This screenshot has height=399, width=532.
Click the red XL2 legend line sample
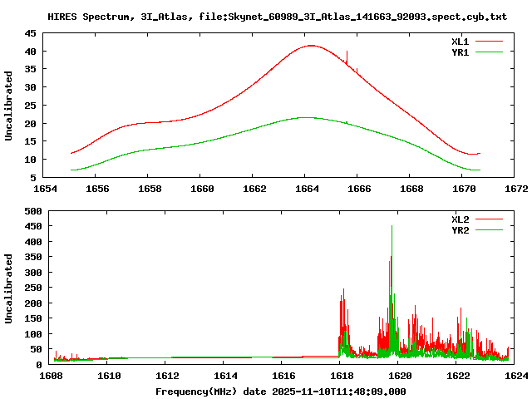click(490, 219)
